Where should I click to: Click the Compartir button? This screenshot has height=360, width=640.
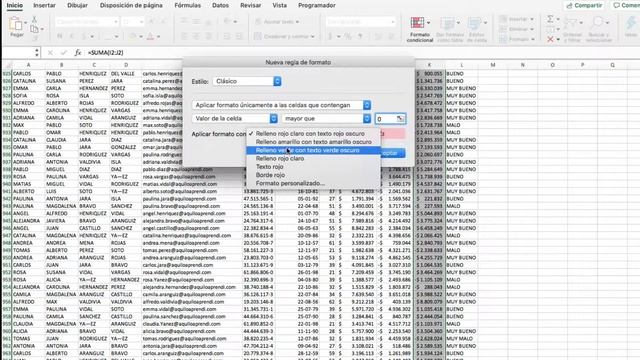pos(584,5)
